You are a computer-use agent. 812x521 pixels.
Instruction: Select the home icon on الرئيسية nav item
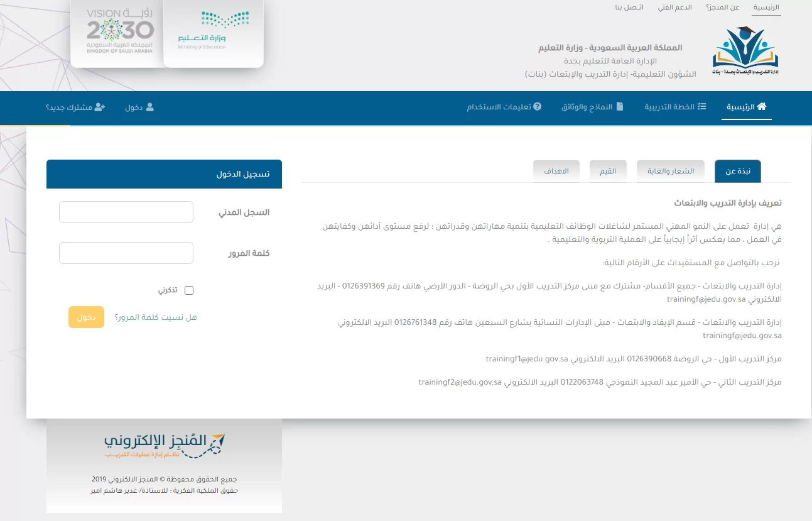point(761,106)
